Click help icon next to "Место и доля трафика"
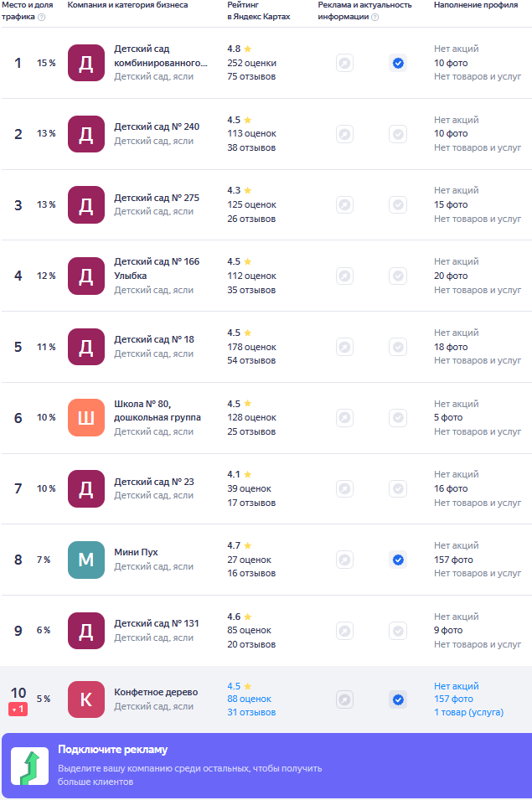 pyautogui.click(x=42, y=17)
